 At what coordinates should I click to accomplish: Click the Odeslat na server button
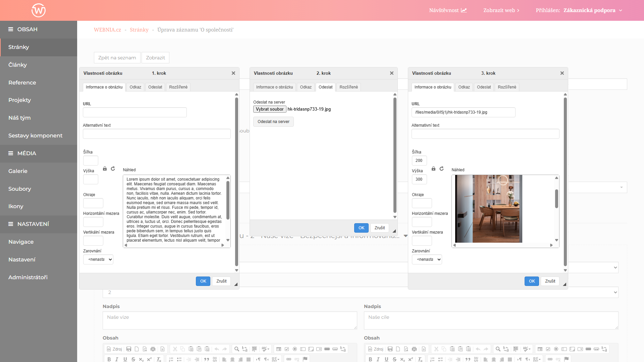[x=273, y=122]
